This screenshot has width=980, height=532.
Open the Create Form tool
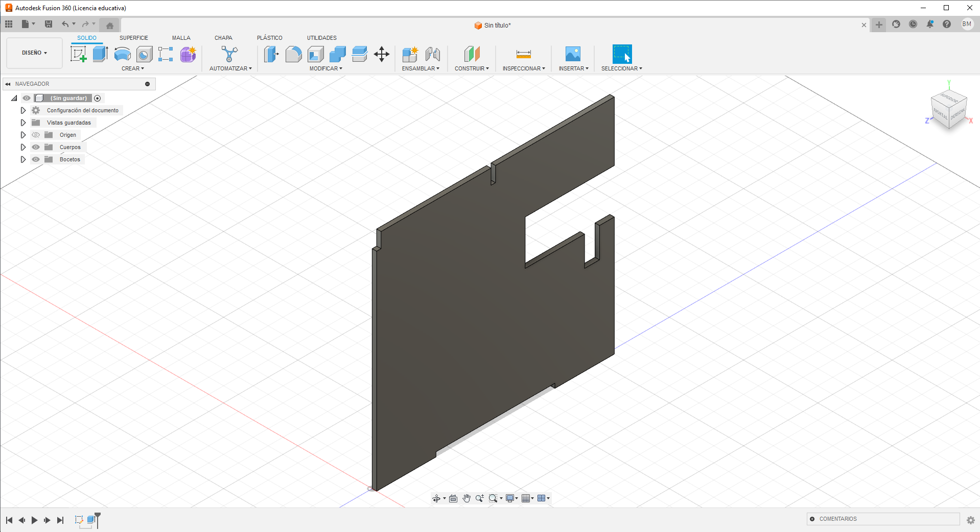coord(188,54)
